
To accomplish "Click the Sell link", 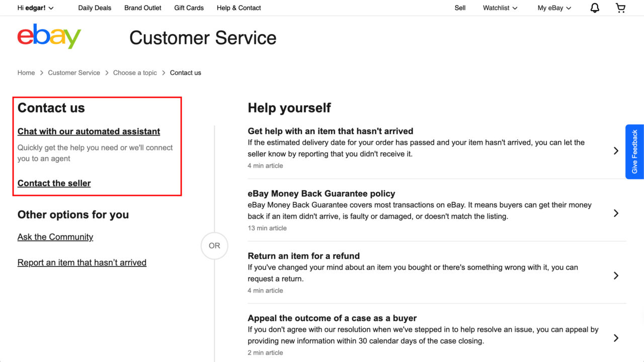I will pyautogui.click(x=459, y=8).
